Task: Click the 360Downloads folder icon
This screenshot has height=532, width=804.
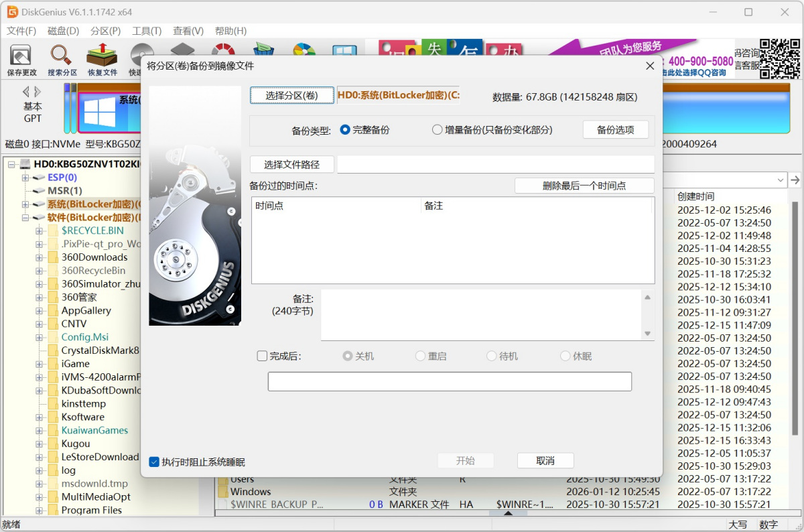Action: [53, 257]
